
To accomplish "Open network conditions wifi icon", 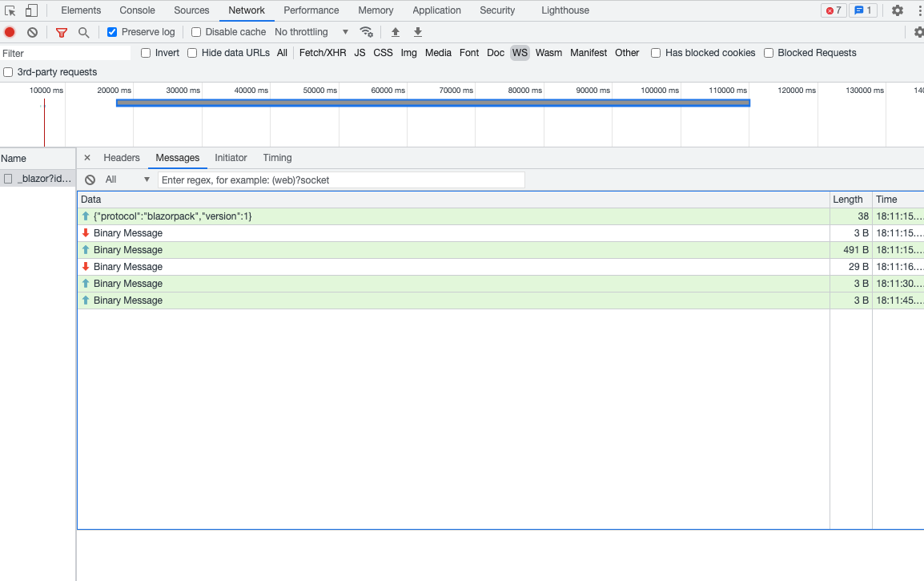I will tap(366, 32).
